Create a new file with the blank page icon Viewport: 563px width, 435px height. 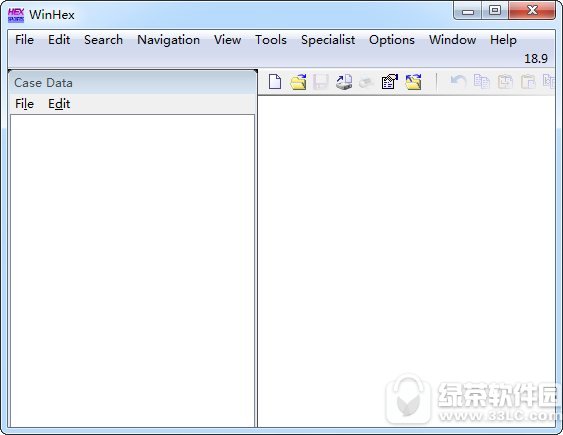point(275,81)
